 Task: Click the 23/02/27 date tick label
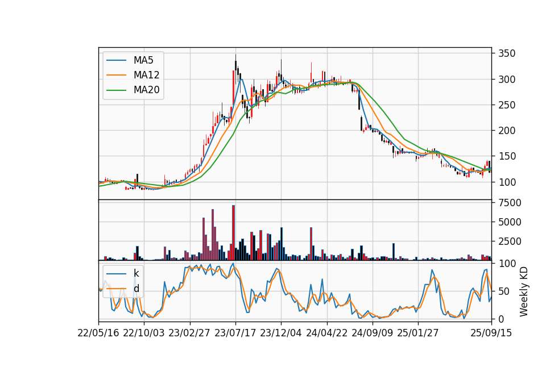click(x=189, y=333)
